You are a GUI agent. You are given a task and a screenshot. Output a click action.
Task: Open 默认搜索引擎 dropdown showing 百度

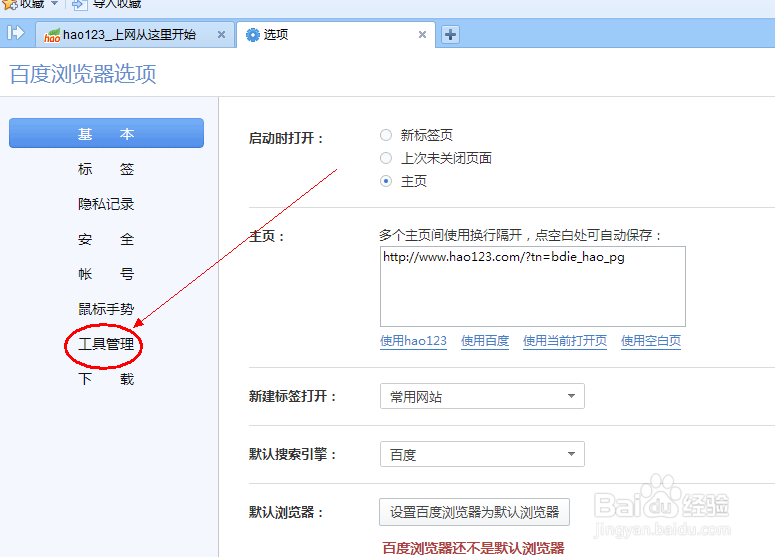(482, 454)
